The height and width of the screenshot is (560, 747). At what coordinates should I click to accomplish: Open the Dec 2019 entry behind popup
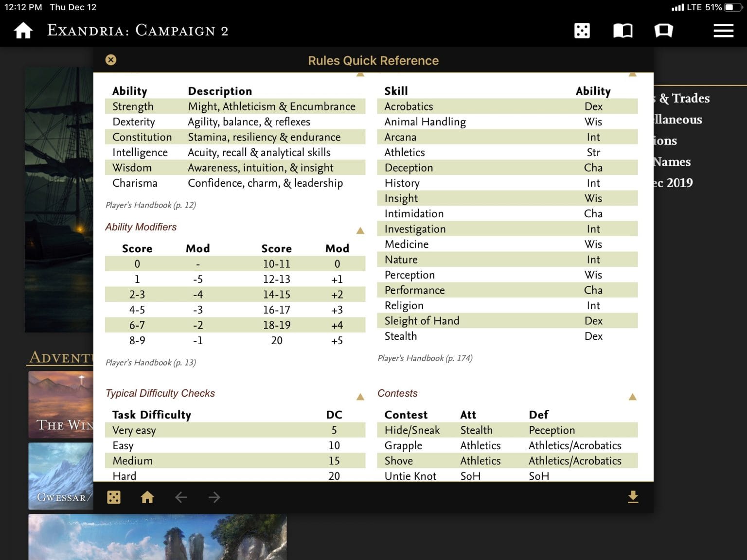[674, 183]
